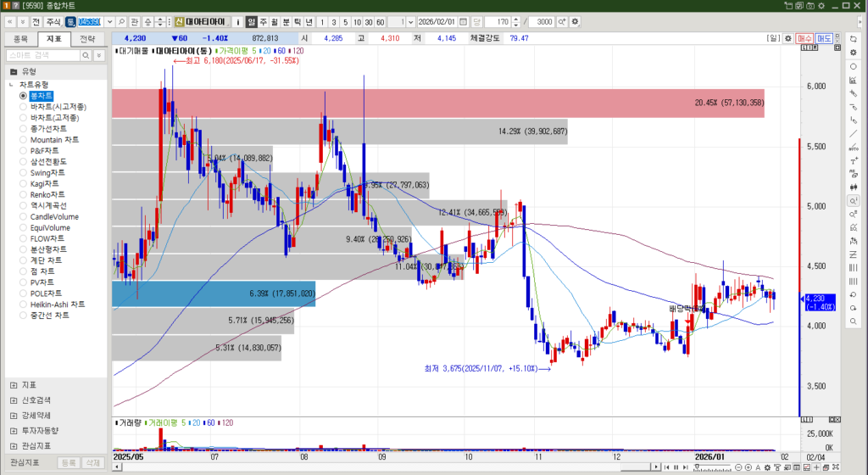The image size is (868, 475).
Task: Switch to the 종목 tab
Action: [x=21, y=39]
